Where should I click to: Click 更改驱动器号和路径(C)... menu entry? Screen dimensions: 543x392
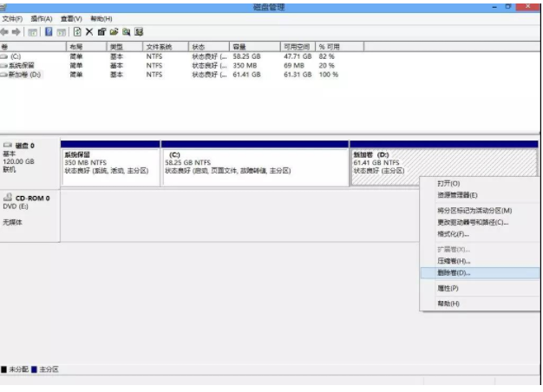click(x=473, y=222)
